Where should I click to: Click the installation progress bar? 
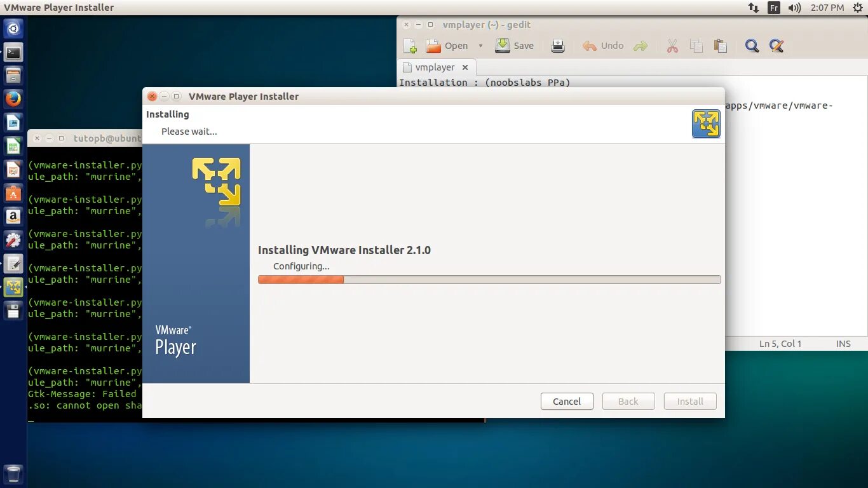tap(489, 280)
